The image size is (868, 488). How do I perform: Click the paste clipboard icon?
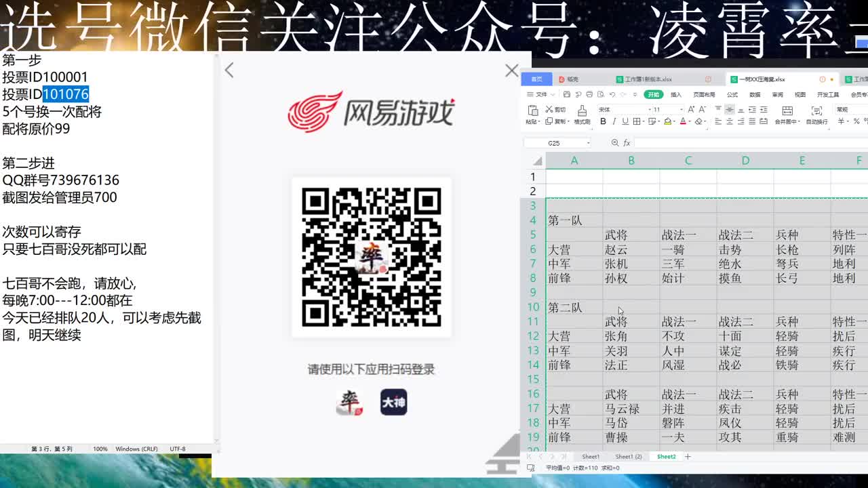(533, 110)
